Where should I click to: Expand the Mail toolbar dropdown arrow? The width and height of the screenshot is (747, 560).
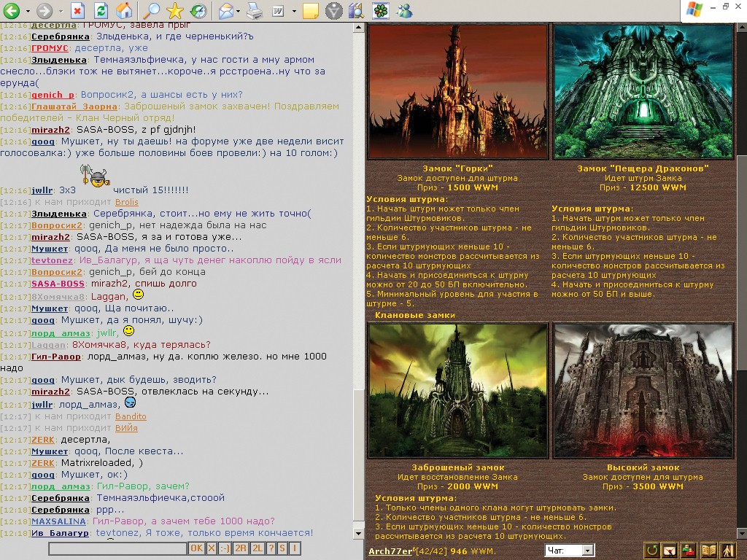(x=238, y=10)
